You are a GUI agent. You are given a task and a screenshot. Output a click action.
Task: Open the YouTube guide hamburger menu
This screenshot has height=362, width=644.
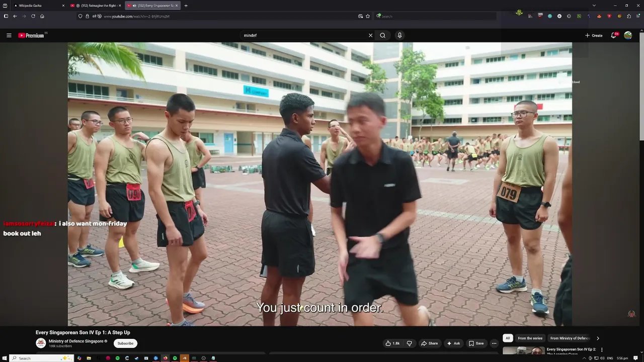click(9, 35)
